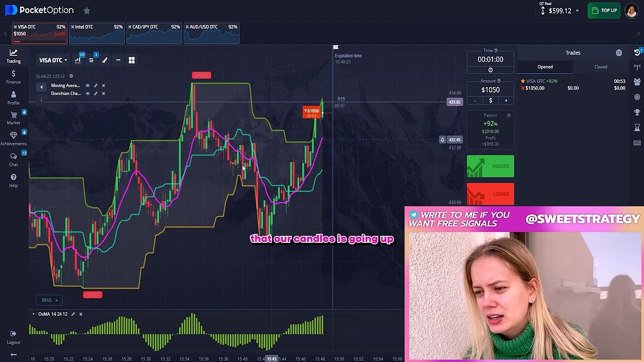This screenshot has height=362, width=644.
Task: Show Time help tooltip
Action: coord(496,51)
